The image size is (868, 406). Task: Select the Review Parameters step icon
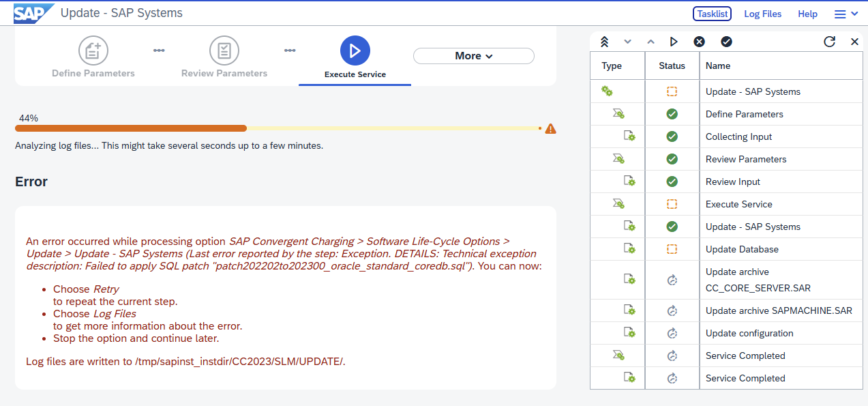pyautogui.click(x=224, y=50)
